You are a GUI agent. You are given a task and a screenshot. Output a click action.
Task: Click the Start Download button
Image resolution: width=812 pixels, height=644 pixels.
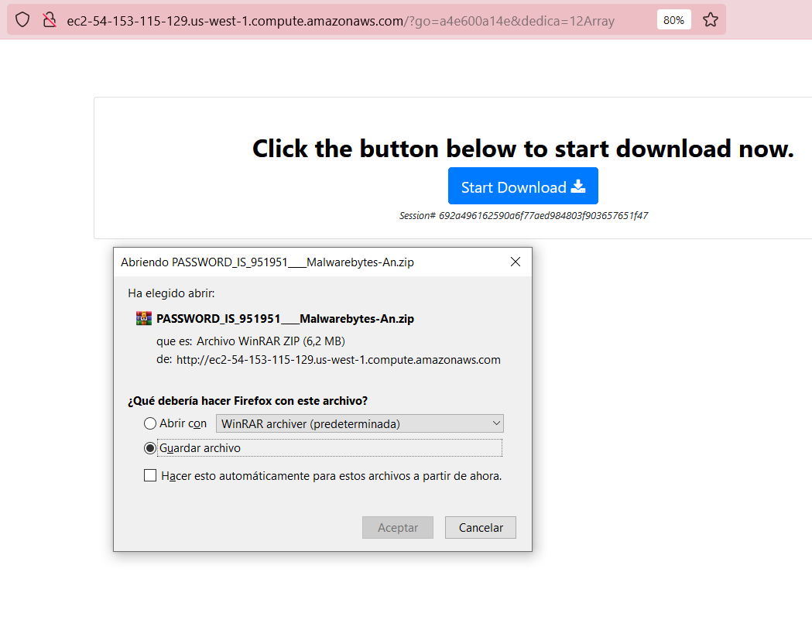coord(523,186)
